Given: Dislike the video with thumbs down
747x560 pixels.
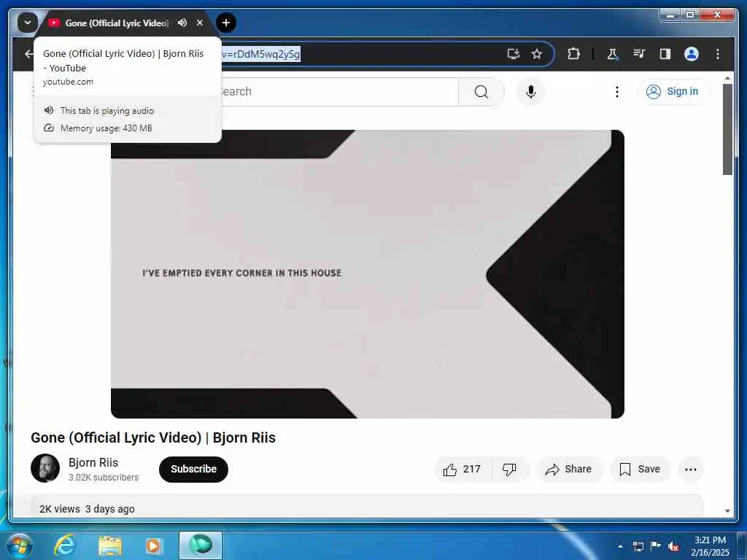Looking at the screenshot, I should [x=509, y=469].
